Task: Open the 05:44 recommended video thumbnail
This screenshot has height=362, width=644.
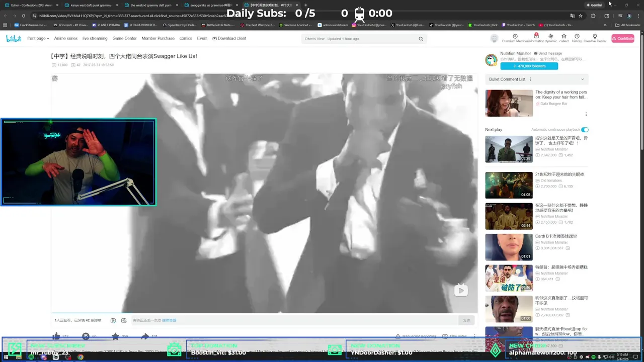Action: pos(509,216)
